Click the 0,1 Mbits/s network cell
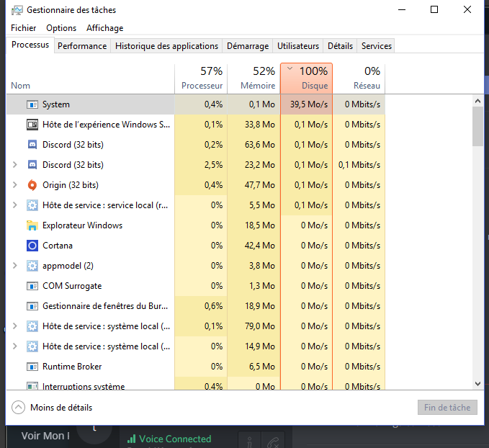Screen dimensions: 489x448 point(359,165)
